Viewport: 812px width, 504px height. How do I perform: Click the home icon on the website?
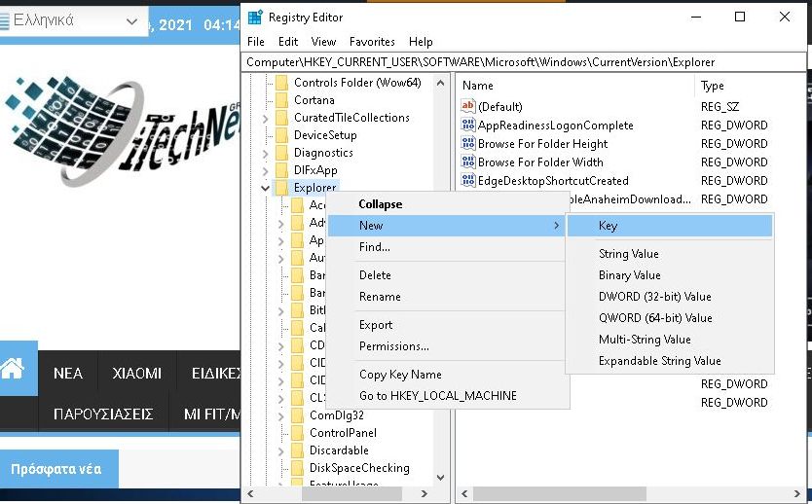pos(13,369)
